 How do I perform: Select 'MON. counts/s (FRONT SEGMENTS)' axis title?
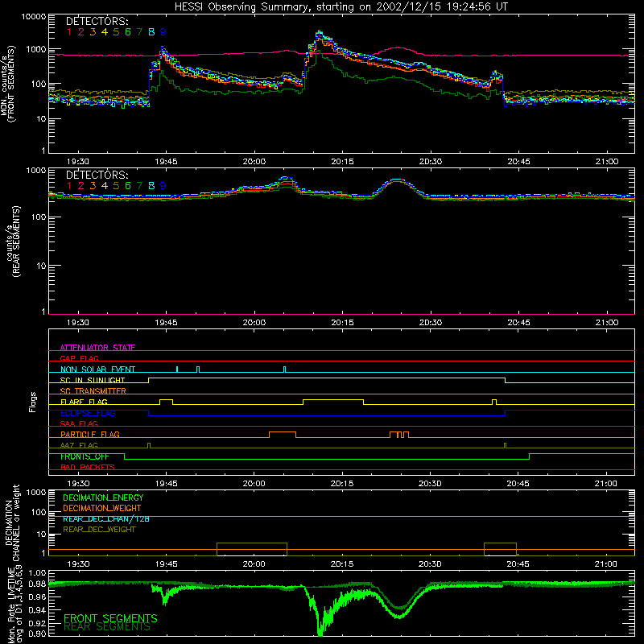pos(7,85)
